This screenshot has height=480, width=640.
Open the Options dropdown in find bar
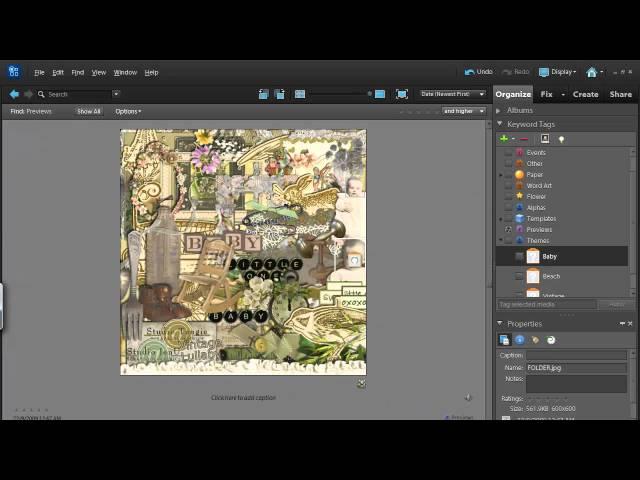coord(127,111)
